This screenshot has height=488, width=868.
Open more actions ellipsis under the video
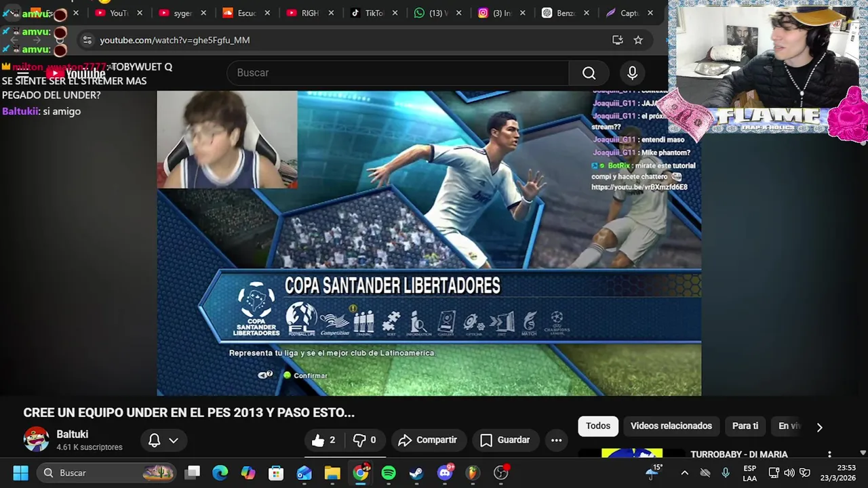(x=556, y=440)
